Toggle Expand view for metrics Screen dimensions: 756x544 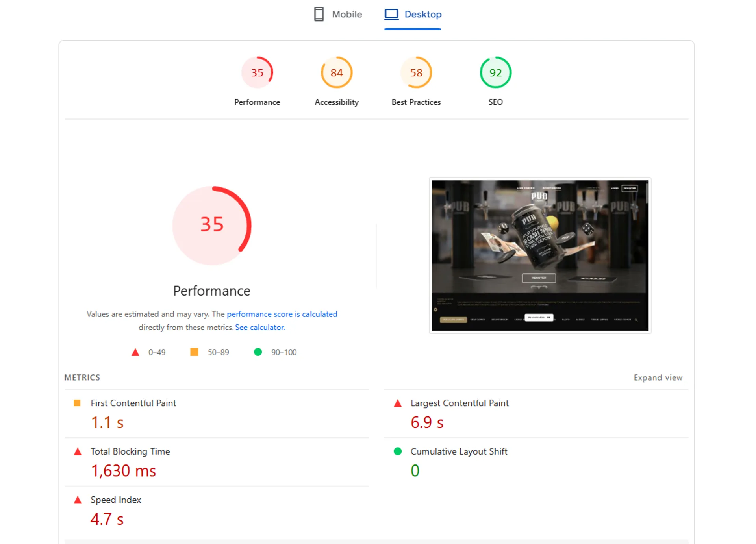tap(658, 377)
